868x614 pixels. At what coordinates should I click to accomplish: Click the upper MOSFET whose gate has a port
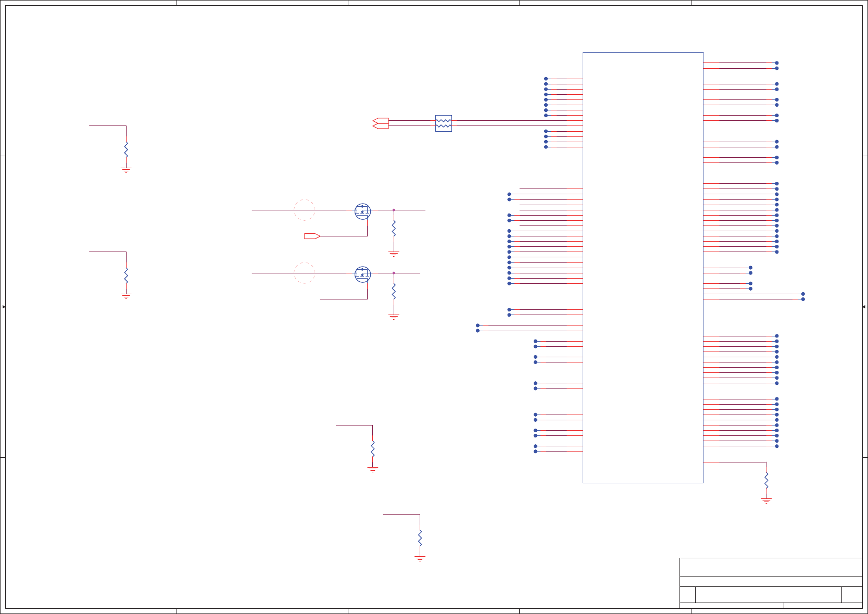point(362,211)
